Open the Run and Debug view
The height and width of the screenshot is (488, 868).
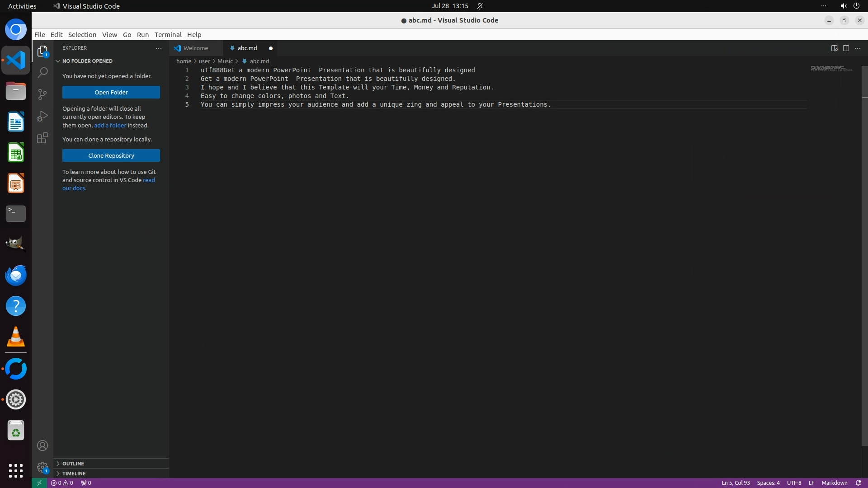coord(42,116)
